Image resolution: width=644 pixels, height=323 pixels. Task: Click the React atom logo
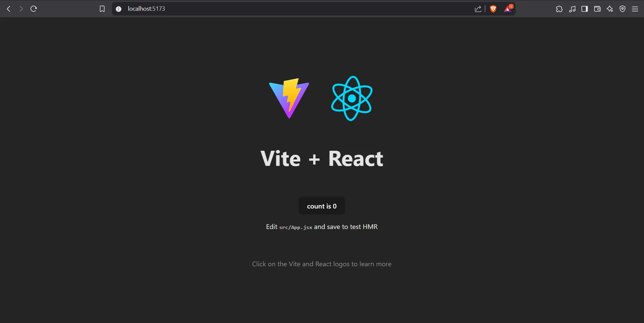click(x=352, y=98)
